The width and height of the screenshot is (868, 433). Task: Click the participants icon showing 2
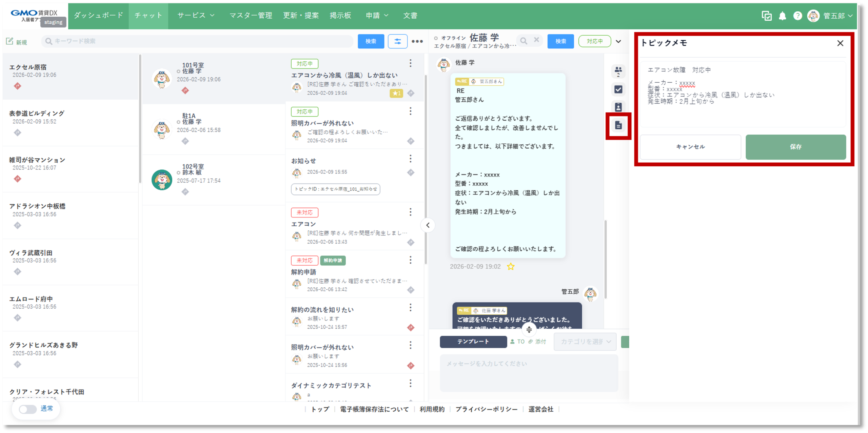coord(618,71)
